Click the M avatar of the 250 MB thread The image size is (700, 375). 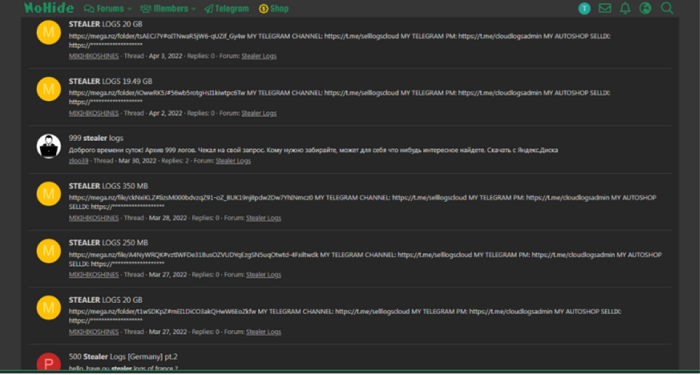49,250
